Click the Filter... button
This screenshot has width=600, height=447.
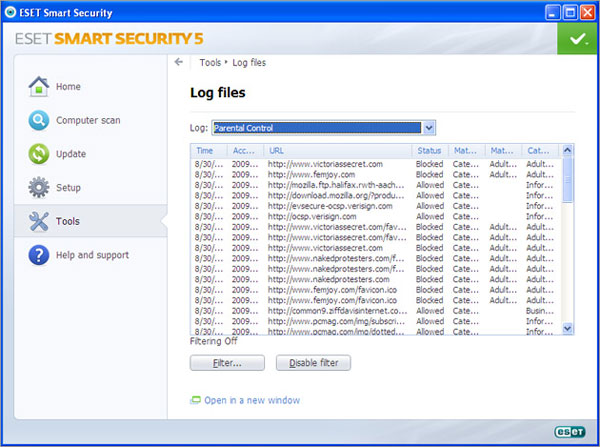coord(227,363)
